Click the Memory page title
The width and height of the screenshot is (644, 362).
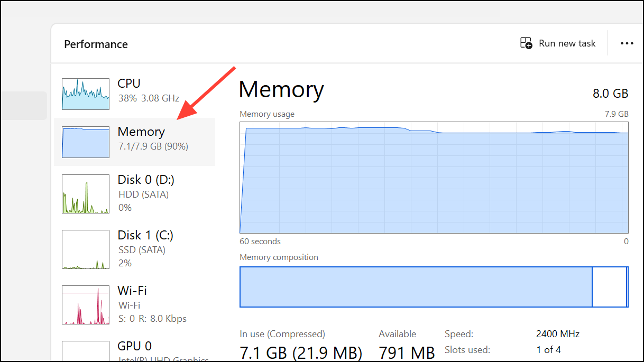pyautogui.click(x=281, y=90)
